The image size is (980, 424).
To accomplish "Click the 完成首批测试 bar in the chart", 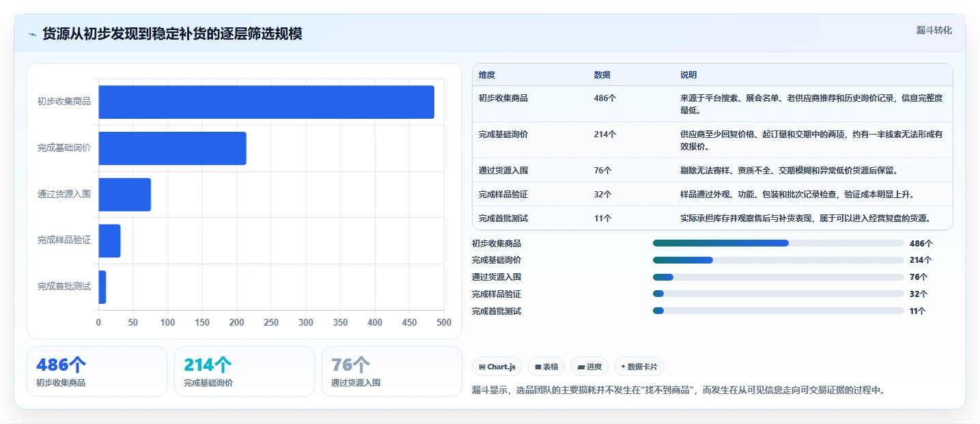I will coord(102,287).
